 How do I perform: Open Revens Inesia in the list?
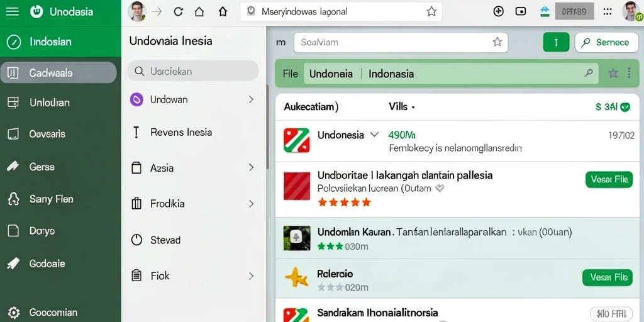(x=181, y=132)
